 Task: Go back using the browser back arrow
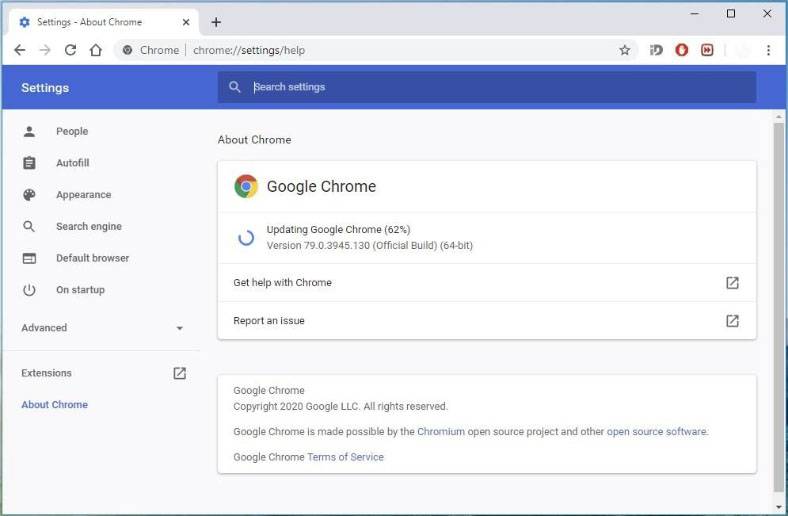(20, 50)
